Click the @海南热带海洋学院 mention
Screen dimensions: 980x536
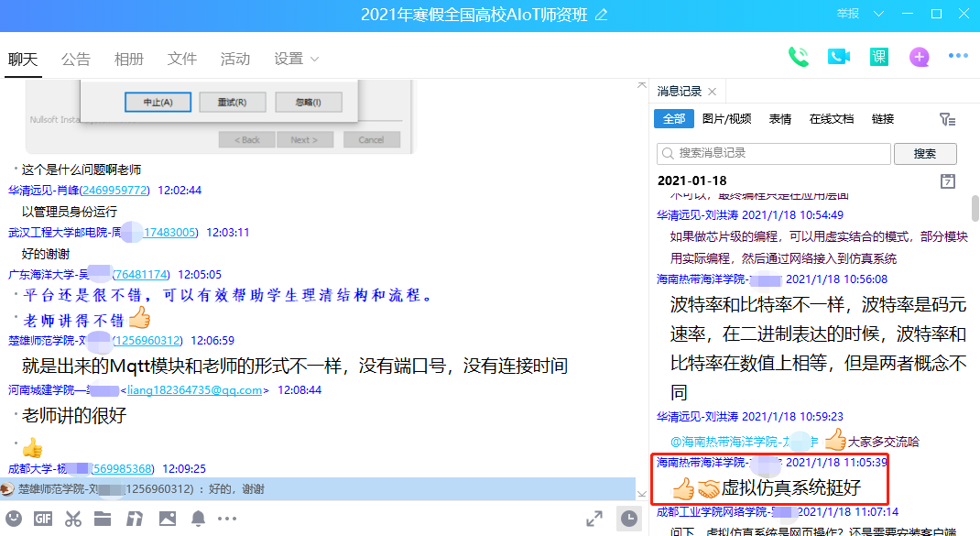[744, 442]
